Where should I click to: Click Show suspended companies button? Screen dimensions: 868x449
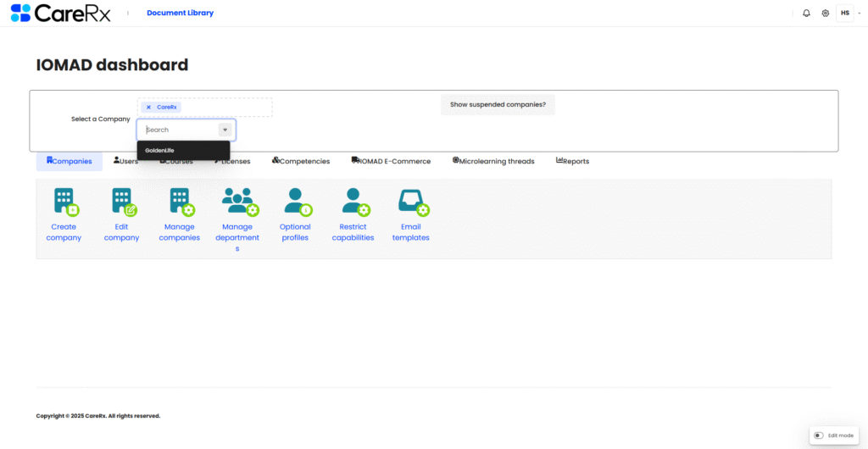point(498,104)
